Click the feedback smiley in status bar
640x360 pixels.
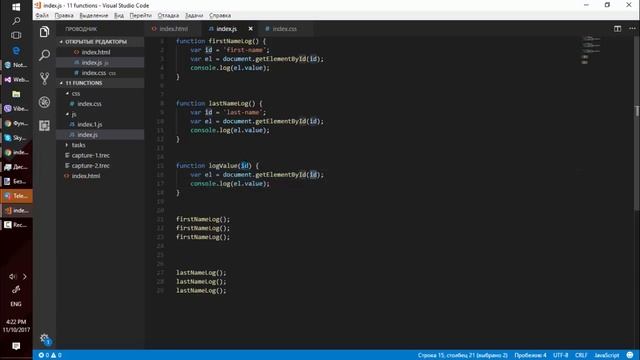coord(630,355)
